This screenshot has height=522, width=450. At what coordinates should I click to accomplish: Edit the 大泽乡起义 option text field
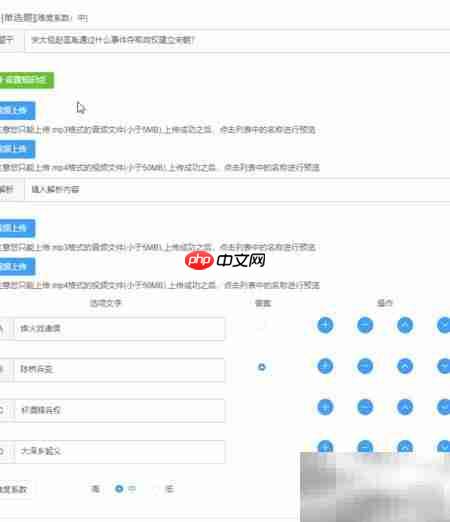pos(119,451)
